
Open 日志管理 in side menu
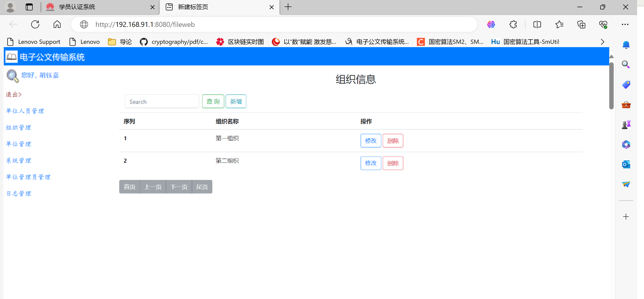(x=19, y=193)
